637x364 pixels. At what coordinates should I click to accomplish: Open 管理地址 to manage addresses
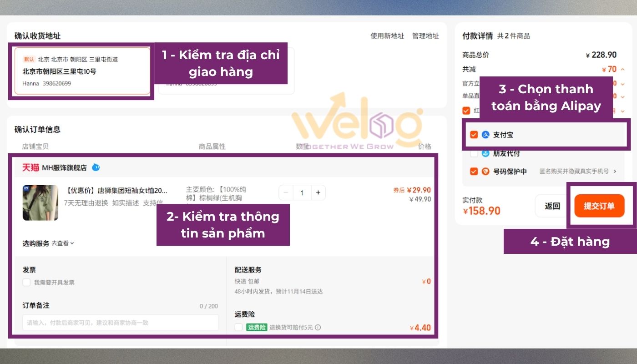tap(425, 35)
